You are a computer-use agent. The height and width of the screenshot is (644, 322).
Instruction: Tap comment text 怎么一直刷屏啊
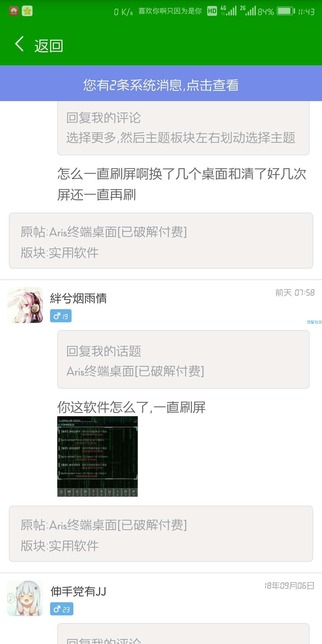(182, 184)
